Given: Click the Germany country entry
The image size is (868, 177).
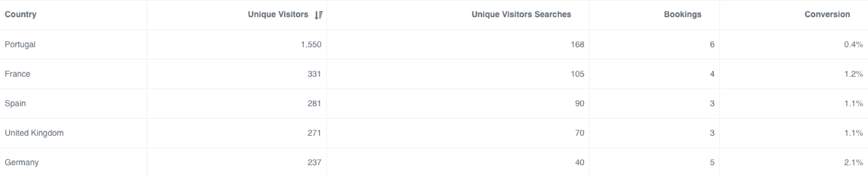Looking at the screenshot, I should point(22,162).
